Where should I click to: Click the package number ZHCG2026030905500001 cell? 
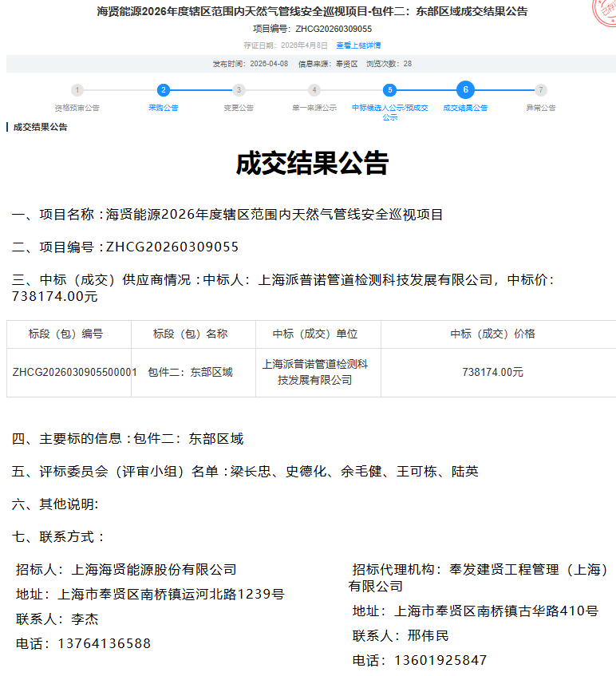pyautogui.click(x=75, y=372)
